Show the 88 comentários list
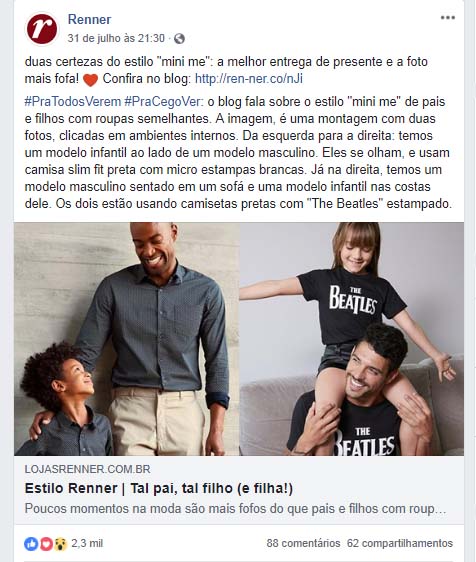Viewport: 476px width, 562px height. 303,543
